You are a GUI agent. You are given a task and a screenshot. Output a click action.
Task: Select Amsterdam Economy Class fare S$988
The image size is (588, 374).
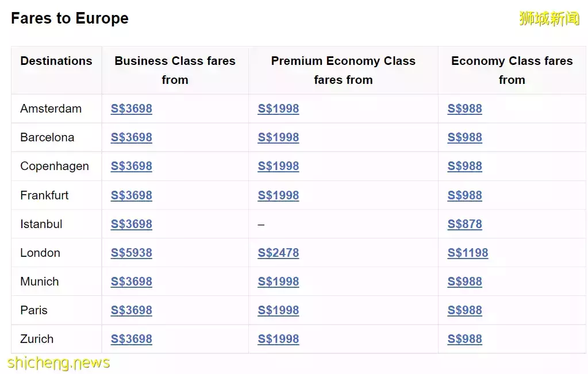click(x=464, y=109)
